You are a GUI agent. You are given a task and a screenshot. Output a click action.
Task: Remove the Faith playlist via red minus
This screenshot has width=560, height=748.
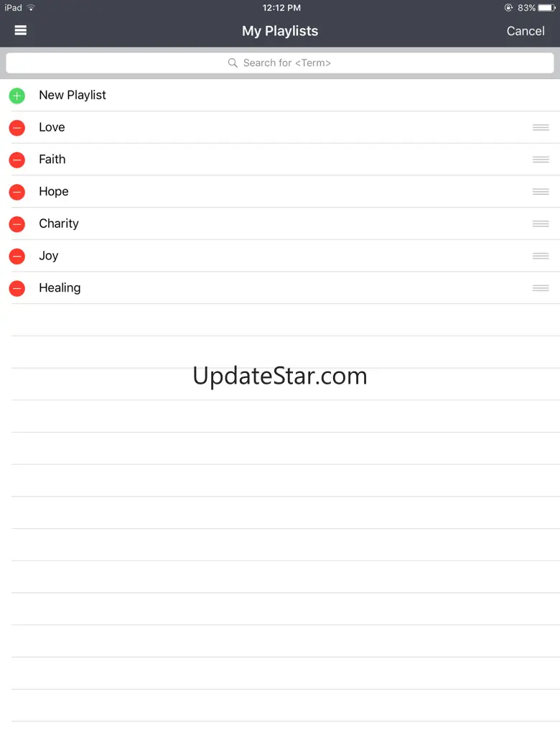(17, 160)
